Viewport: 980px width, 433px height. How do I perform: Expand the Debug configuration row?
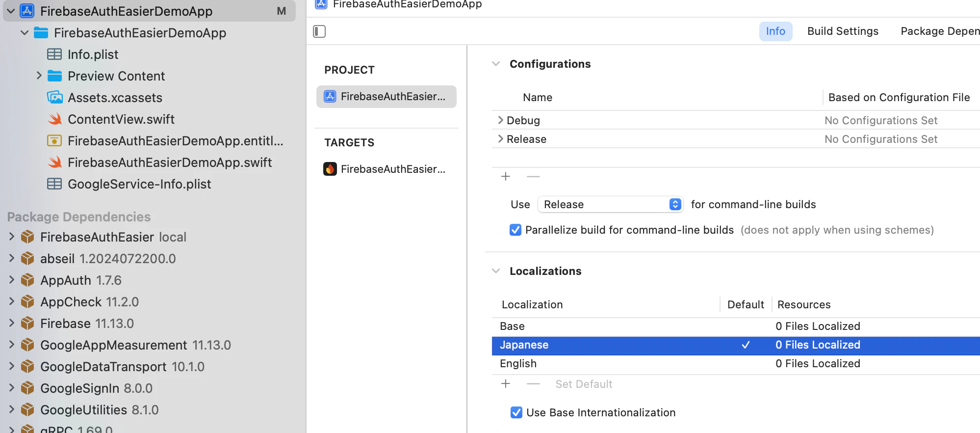pos(500,120)
